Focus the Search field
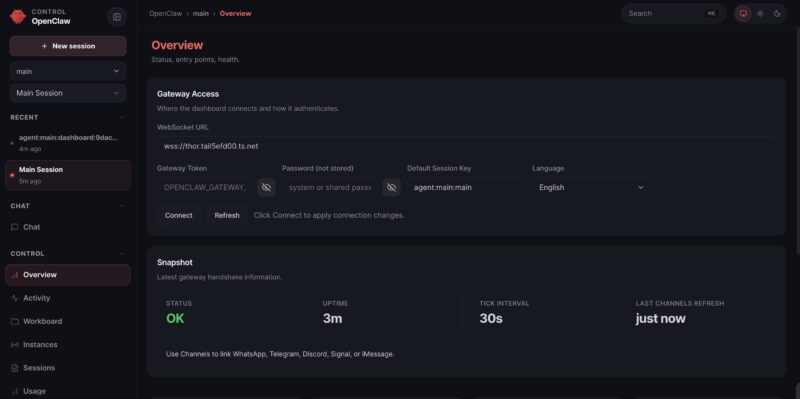Screen dimensions: 800x399 pos(673,14)
